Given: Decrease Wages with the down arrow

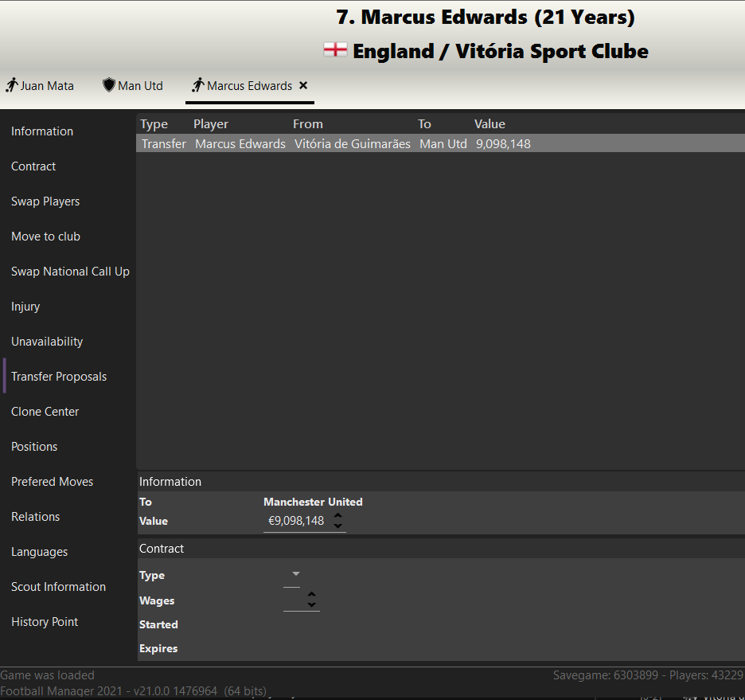Looking at the screenshot, I should pos(312,605).
